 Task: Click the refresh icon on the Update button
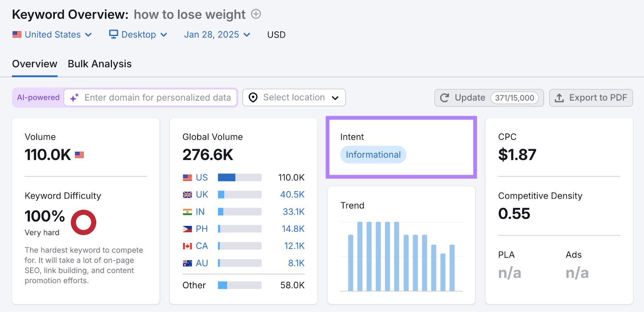(444, 97)
